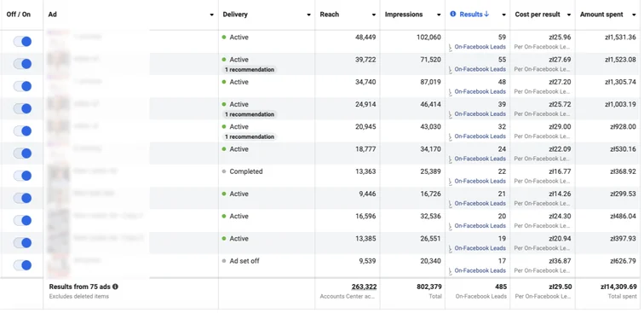Toggle off the ad with 39,722 reach
644x313 pixels.
[x=22, y=64]
